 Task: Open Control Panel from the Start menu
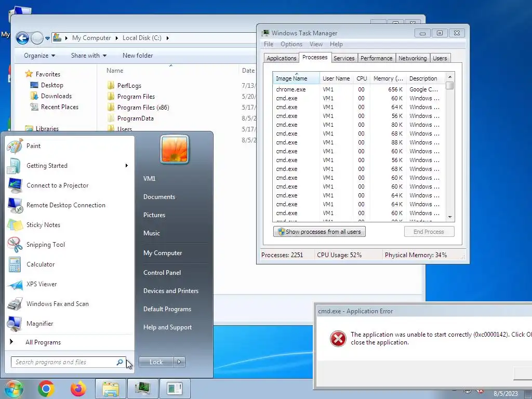pos(162,272)
